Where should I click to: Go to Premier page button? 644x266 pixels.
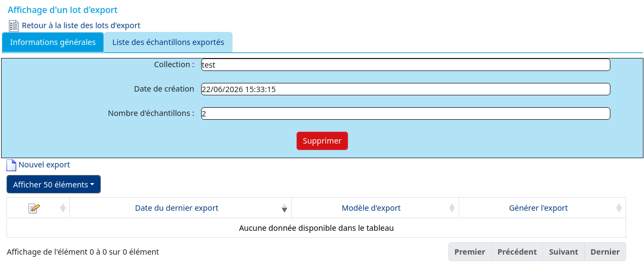pos(470,251)
